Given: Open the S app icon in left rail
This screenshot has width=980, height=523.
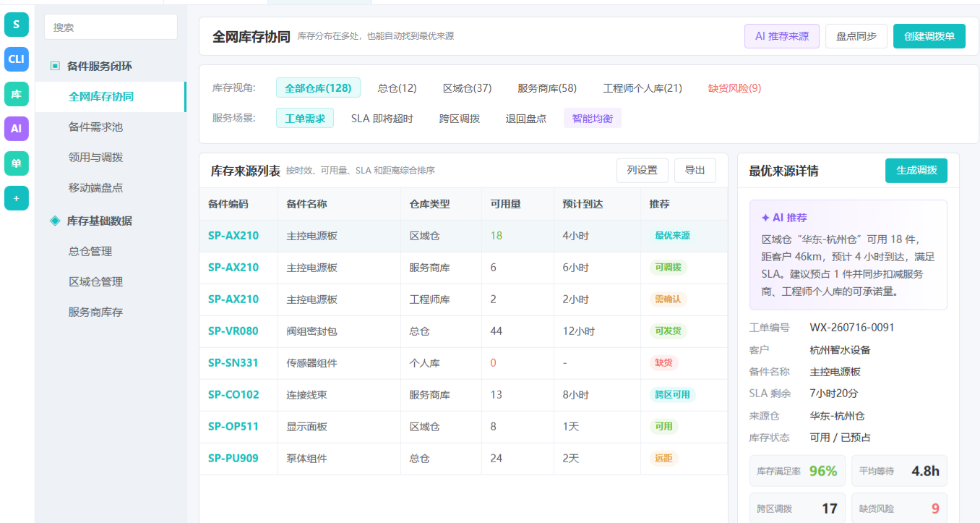Looking at the screenshot, I should 16,25.
